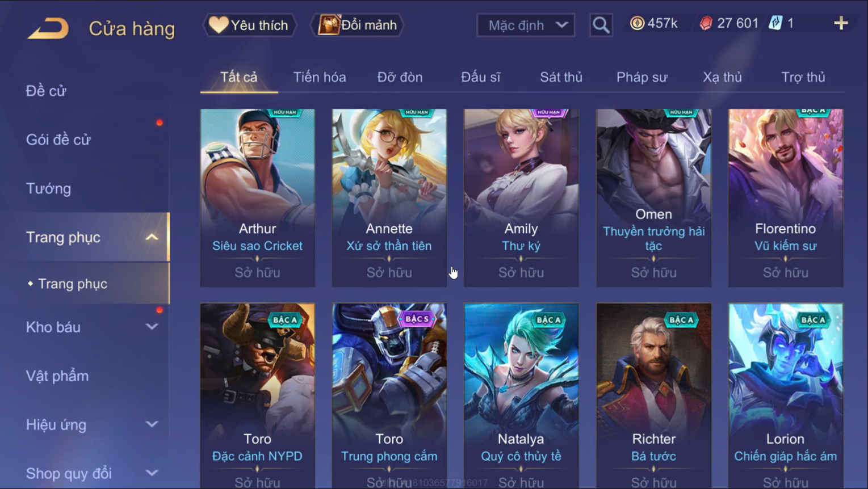Open the search magnifier icon

click(x=601, y=25)
